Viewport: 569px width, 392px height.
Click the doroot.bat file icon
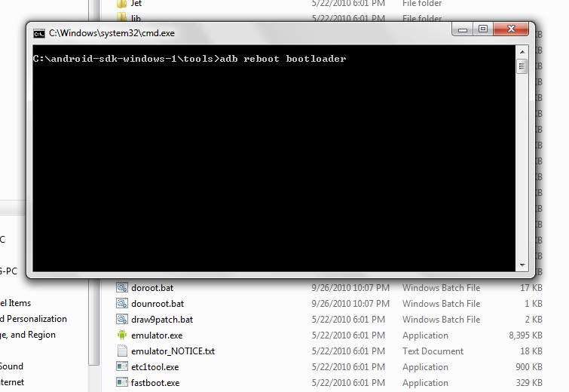pos(122,287)
